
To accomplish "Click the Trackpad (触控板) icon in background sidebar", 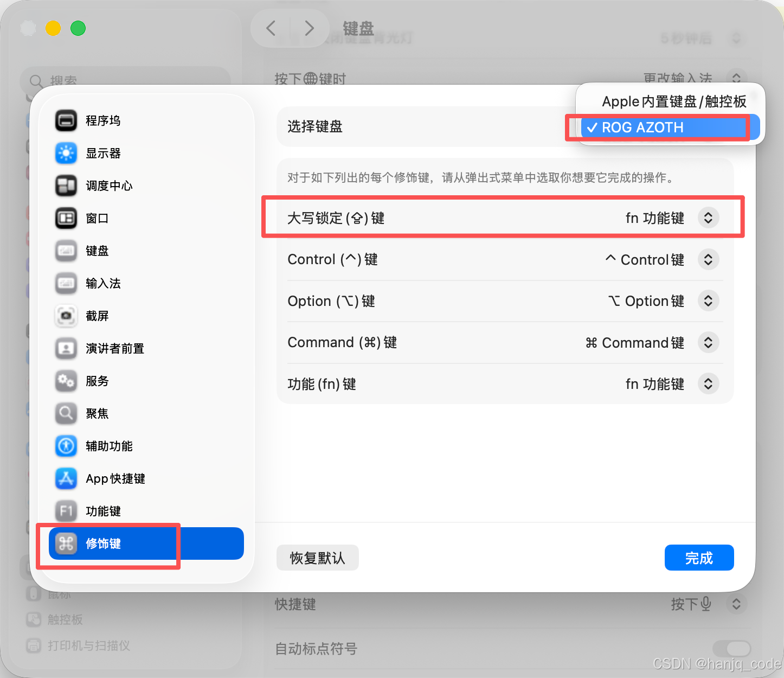I will [34, 619].
